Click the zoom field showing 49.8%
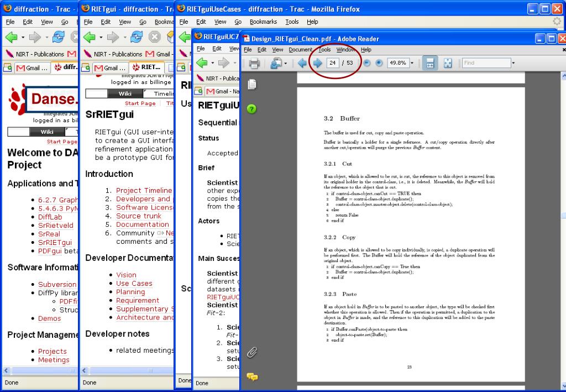Screen dimensions: 566x392 pos(398,63)
